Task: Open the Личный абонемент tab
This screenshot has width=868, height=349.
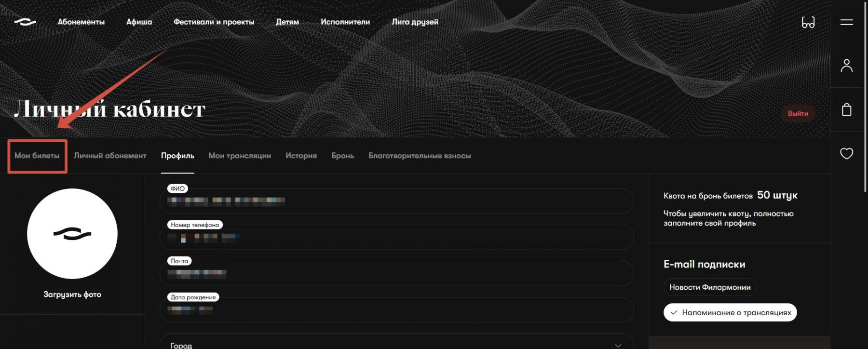Action: (110, 156)
